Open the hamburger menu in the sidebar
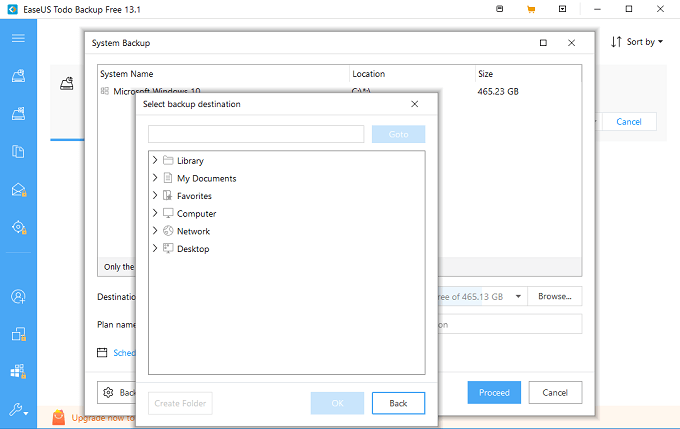Screen dimensions: 680x429 18,38
